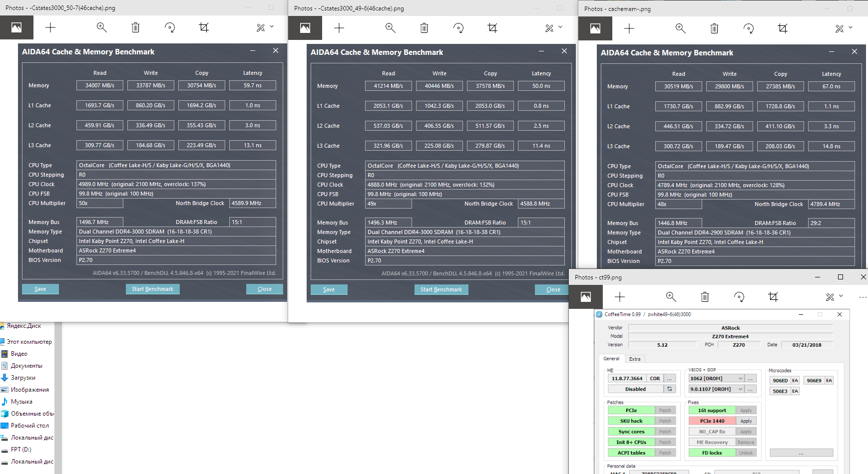868x474 pixels.
Task: Expand Edit & Create menu in cachemem Photos window
Action: pyautogui.click(x=844, y=28)
